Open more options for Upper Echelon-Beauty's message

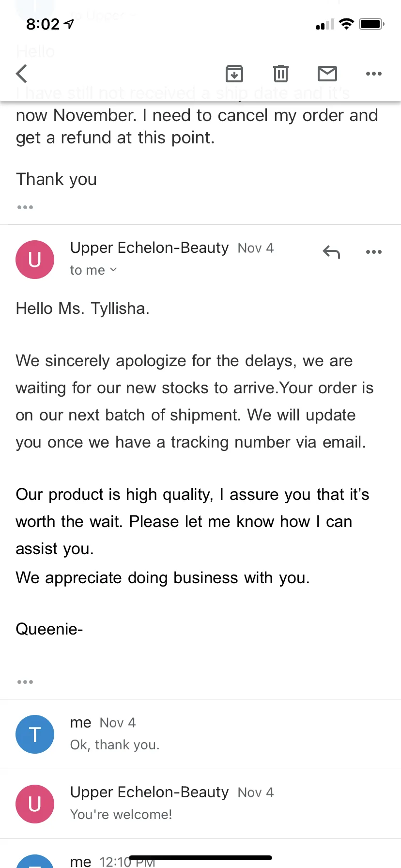click(x=374, y=252)
